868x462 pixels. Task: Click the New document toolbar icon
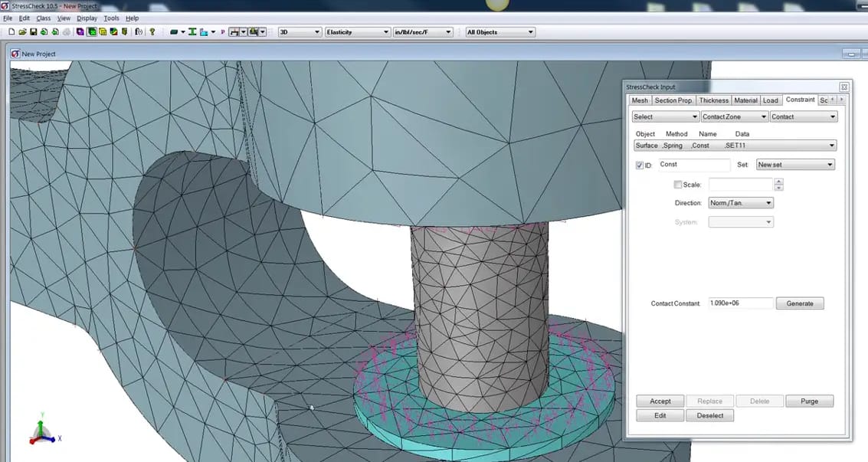(11, 31)
